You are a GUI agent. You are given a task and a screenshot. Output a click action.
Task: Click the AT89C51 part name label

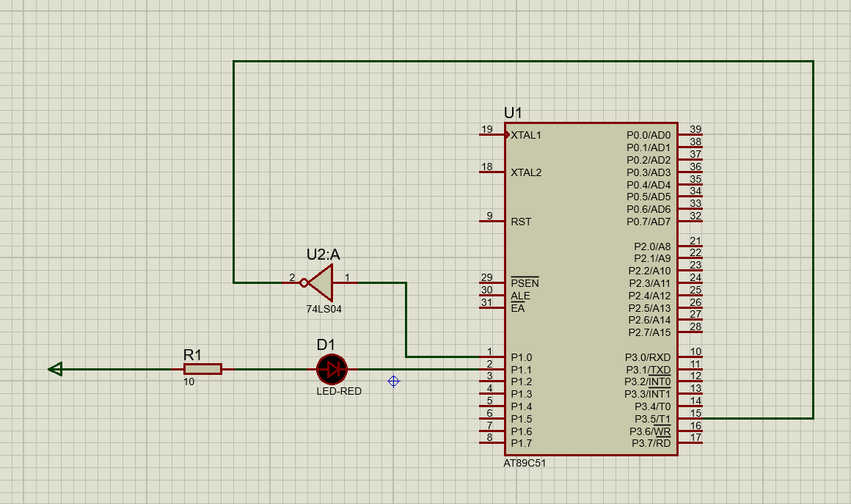tap(525, 464)
